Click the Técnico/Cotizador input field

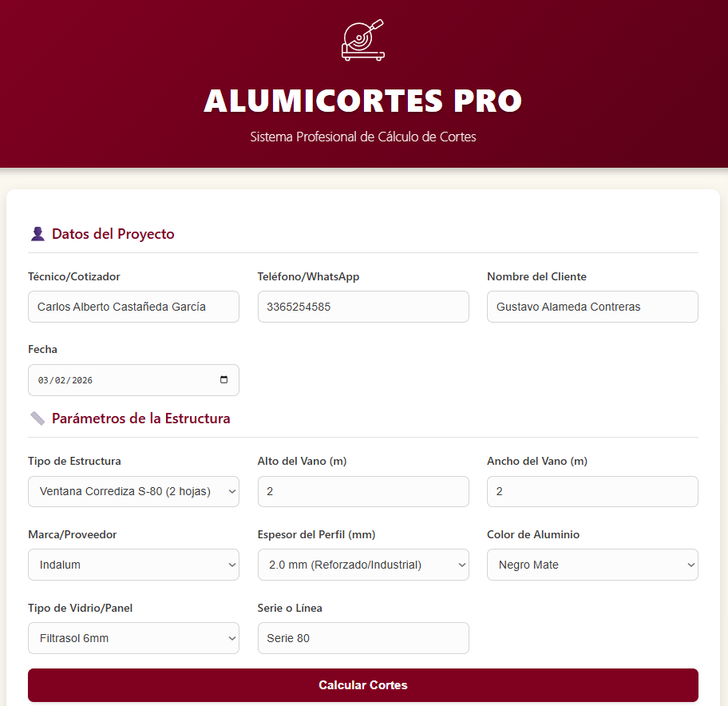point(133,307)
